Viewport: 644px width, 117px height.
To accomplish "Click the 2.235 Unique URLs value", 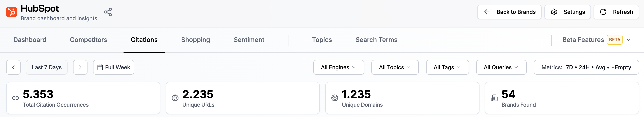I will [x=198, y=94].
